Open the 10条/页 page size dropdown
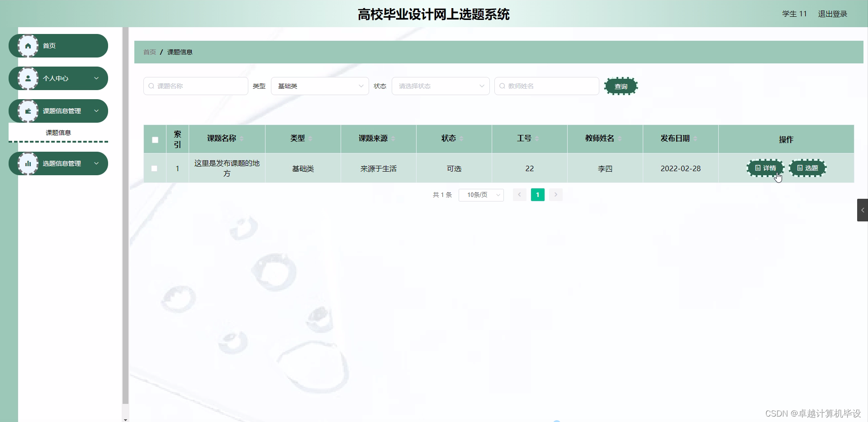This screenshot has width=868, height=422. pos(481,195)
